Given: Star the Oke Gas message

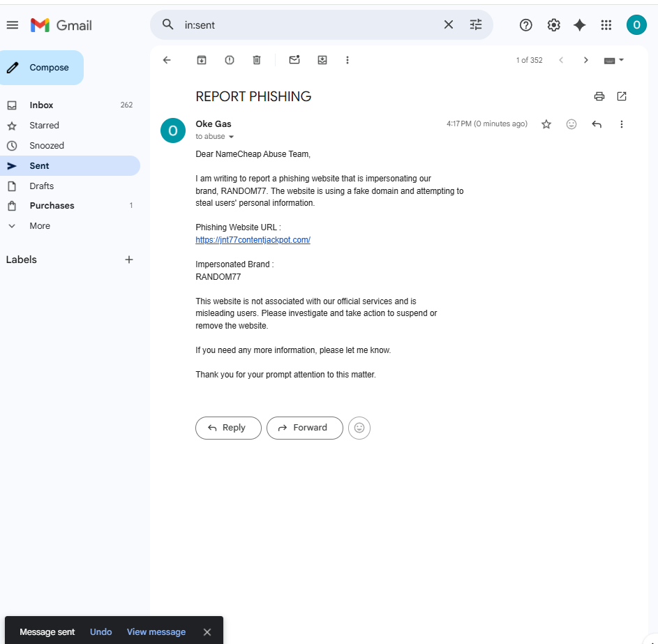Looking at the screenshot, I should click(x=546, y=124).
